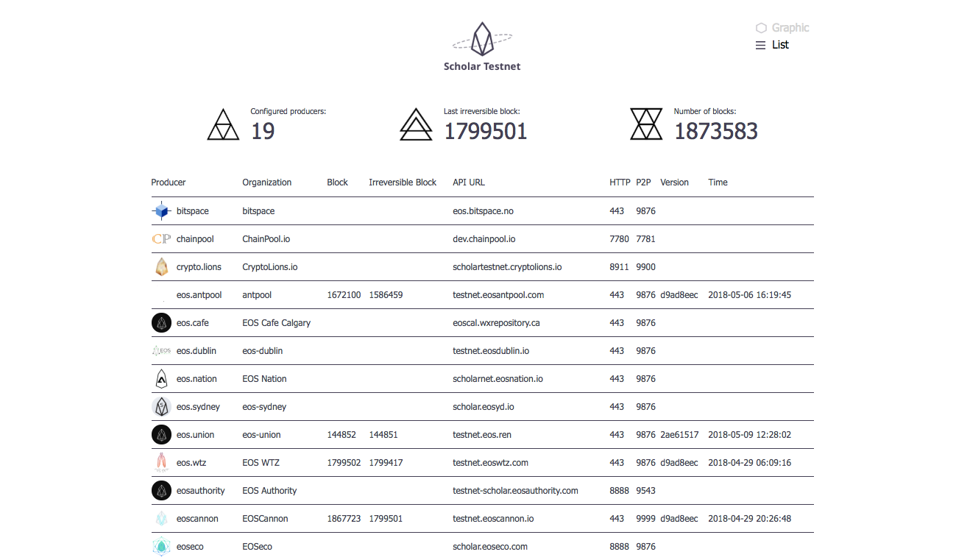Click the eos.dublin producer logo
Image resolution: width=956 pixels, height=560 pixels.
[x=161, y=351]
